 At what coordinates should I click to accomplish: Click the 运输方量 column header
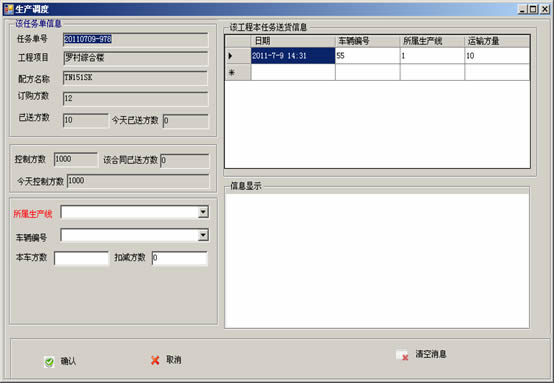(x=497, y=41)
